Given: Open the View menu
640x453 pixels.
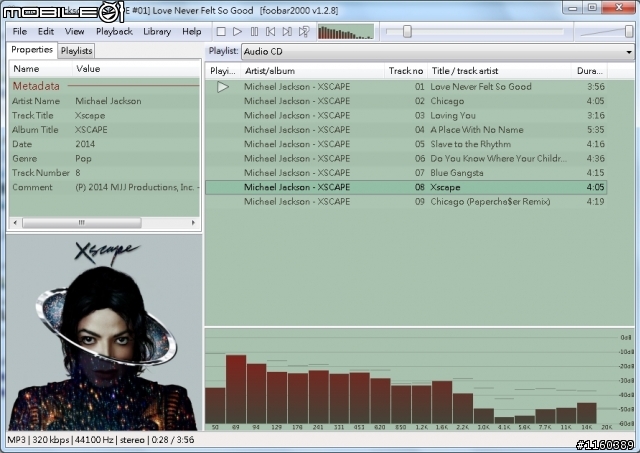Looking at the screenshot, I should (x=74, y=31).
